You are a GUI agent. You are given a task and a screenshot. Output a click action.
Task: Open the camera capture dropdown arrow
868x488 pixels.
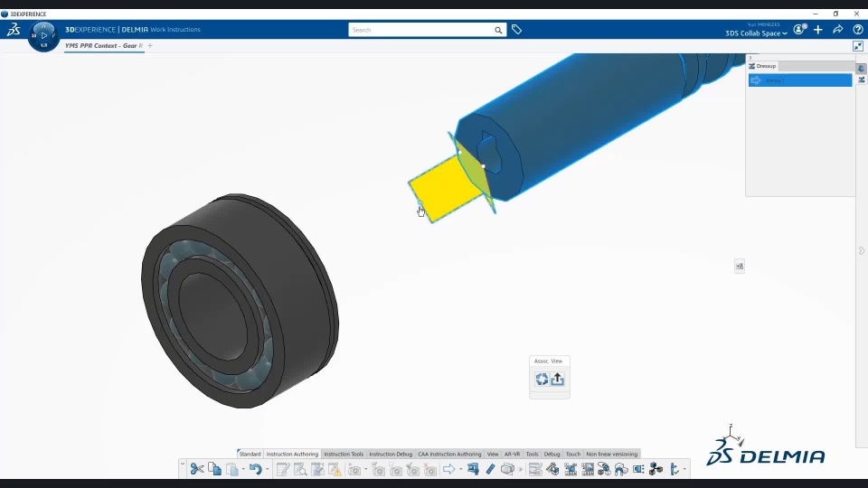click(x=365, y=470)
